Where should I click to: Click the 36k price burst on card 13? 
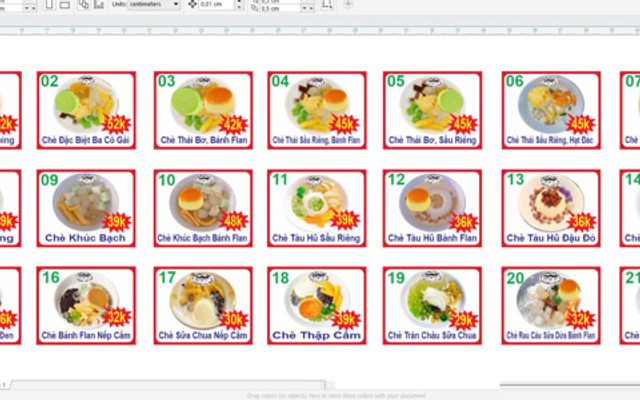pyautogui.click(x=580, y=221)
